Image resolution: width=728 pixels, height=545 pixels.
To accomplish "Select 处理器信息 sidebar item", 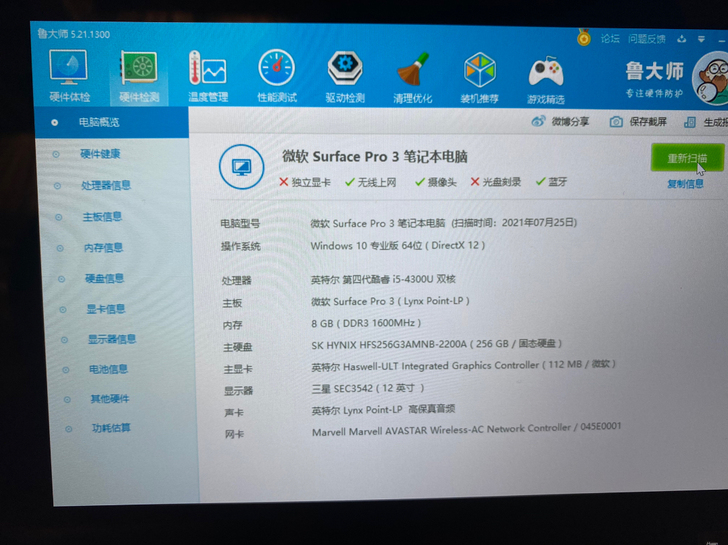I will click(x=106, y=185).
